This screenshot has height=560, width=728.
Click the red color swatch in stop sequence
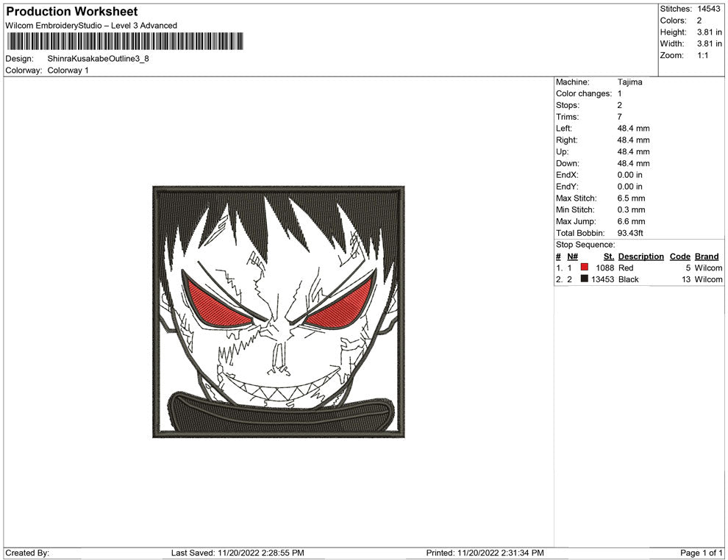pyautogui.click(x=585, y=268)
